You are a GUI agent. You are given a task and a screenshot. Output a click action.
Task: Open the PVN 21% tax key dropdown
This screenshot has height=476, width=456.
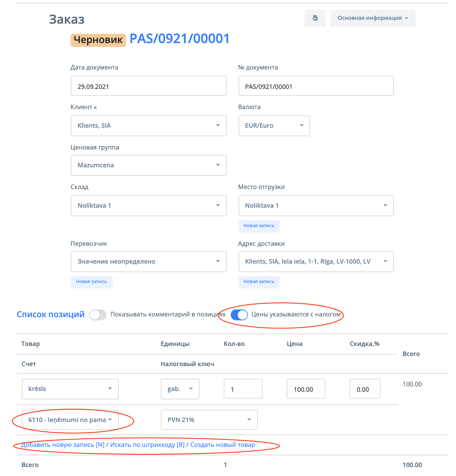(x=209, y=420)
